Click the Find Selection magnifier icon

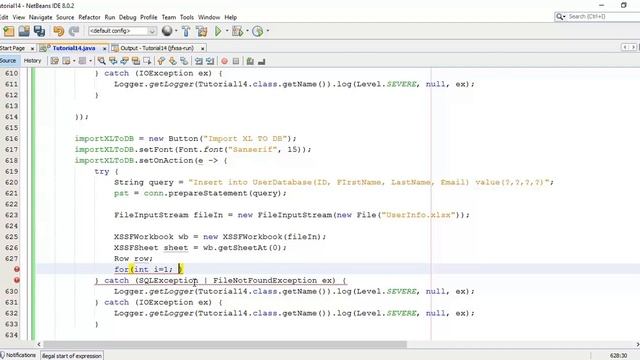coord(102,61)
